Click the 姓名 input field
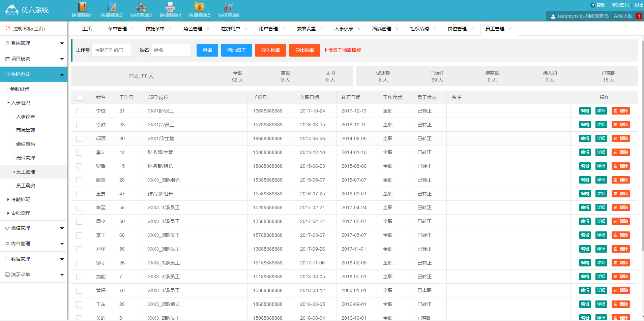The image size is (644, 321). 171,50
